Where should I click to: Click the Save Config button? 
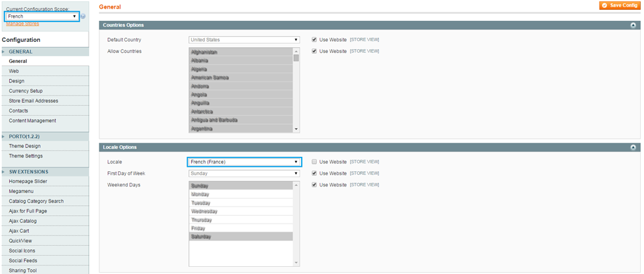click(619, 5)
